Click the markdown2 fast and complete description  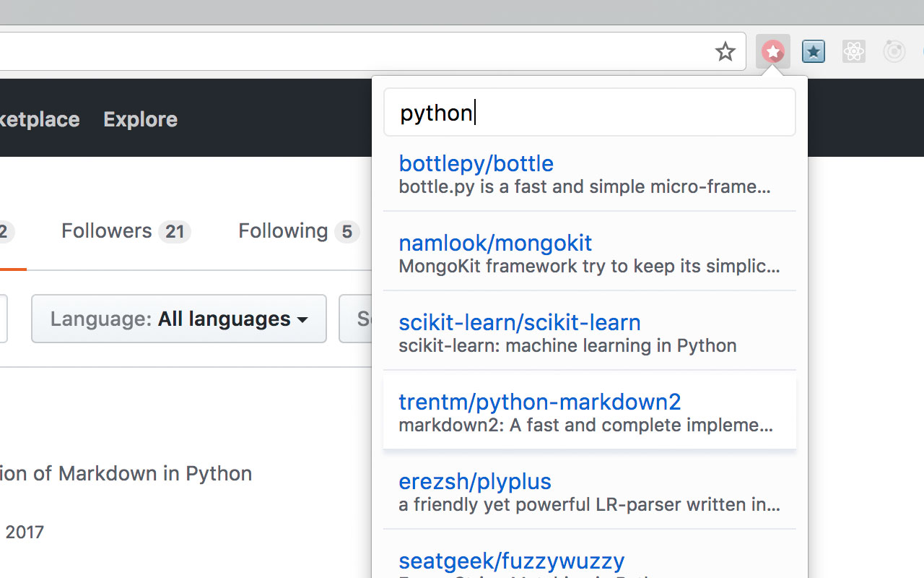pos(585,426)
